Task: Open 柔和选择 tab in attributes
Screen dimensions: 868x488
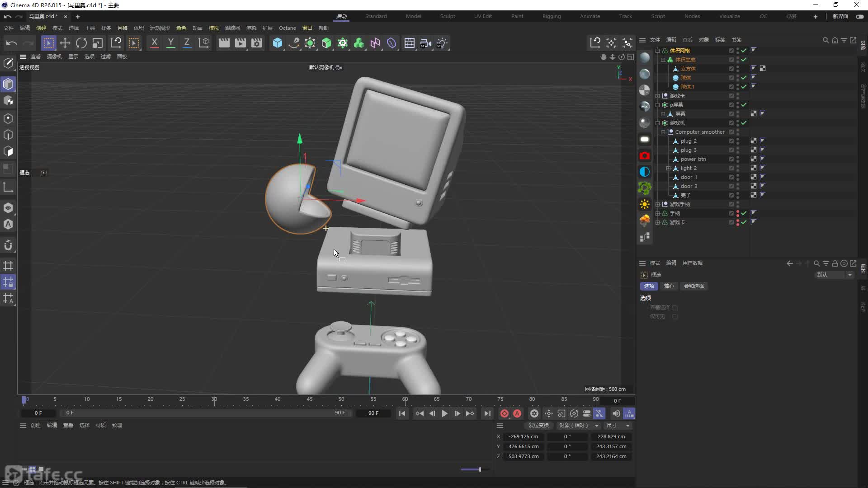Action: tap(693, 286)
